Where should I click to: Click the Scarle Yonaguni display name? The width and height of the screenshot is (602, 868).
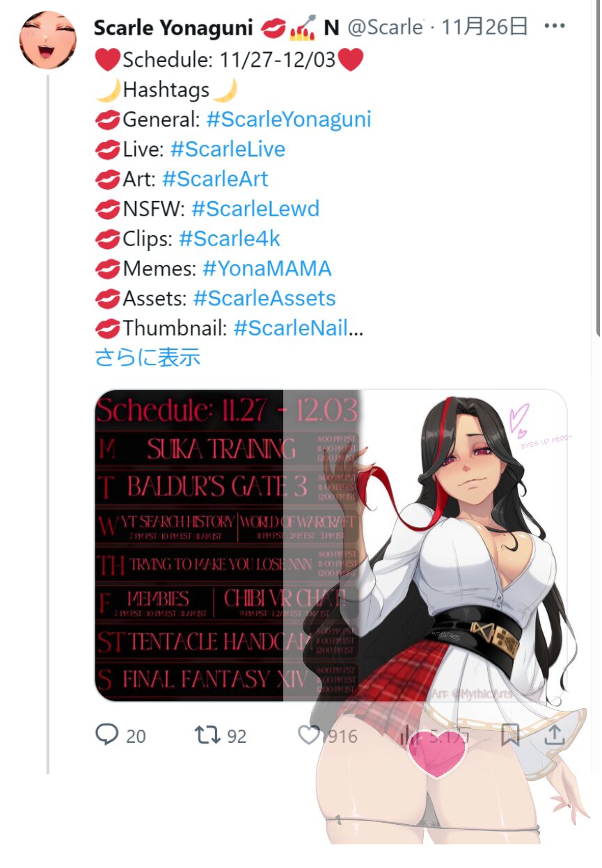pos(173,28)
